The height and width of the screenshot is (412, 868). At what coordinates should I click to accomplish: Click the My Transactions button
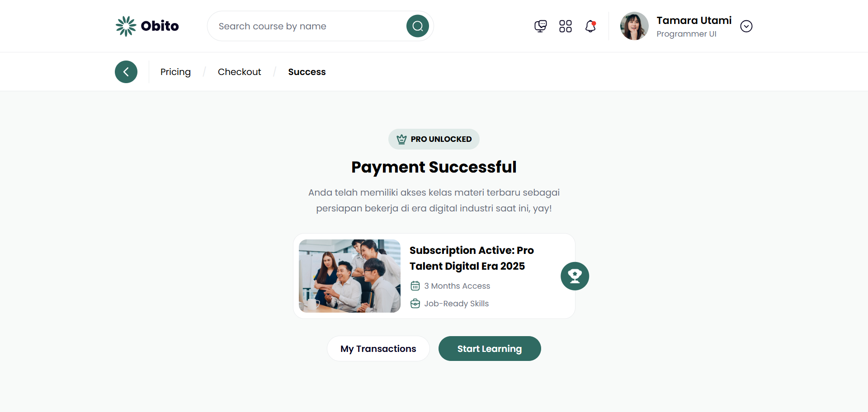[378, 349]
